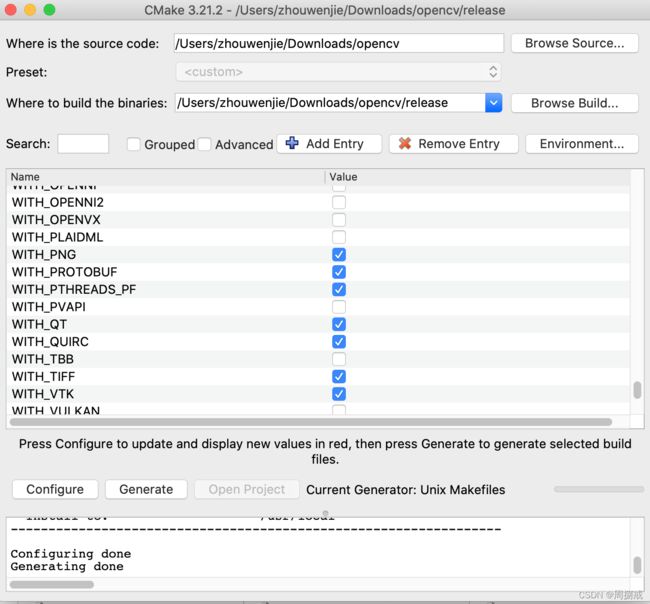Click the green zoom window button
This screenshot has height=604, width=650.
click(49, 10)
